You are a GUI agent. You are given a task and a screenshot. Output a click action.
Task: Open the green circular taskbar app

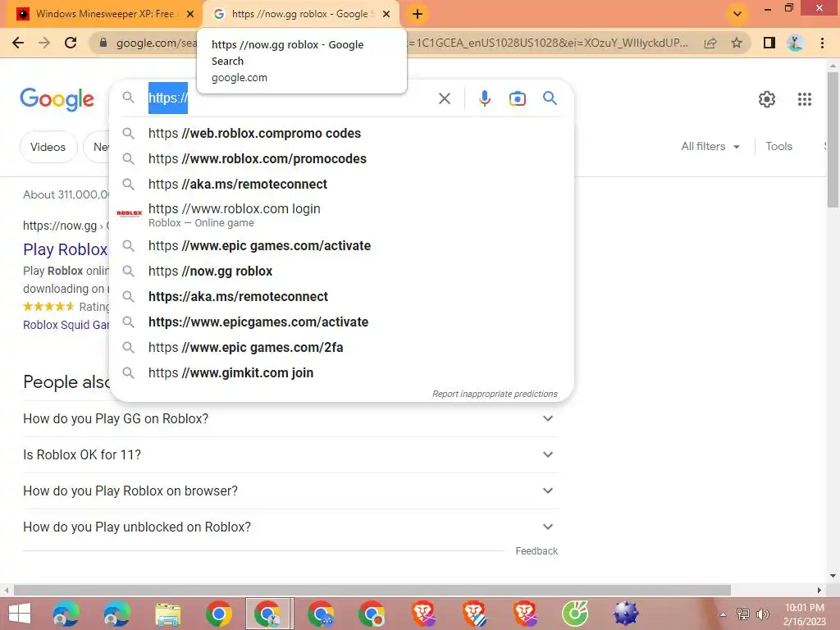pos(575,614)
